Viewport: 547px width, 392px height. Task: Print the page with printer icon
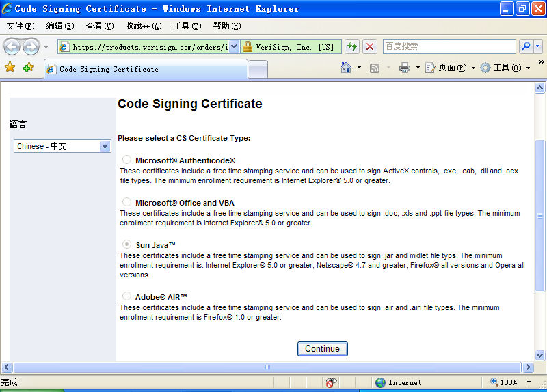point(405,68)
